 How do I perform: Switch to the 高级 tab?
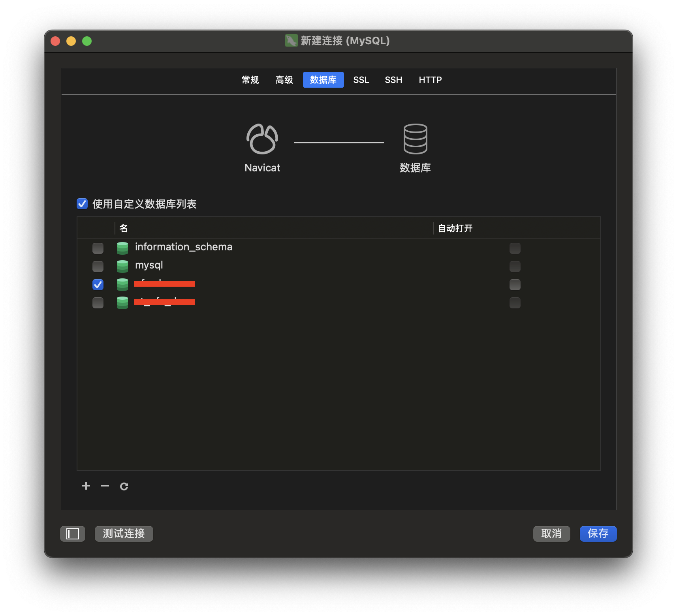[284, 80]
